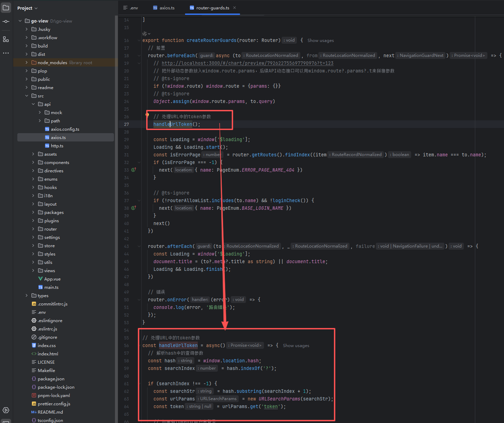The height and width of the screenshot is (423, 504).
Task: Expand the components folder
Action: (33, 163)
